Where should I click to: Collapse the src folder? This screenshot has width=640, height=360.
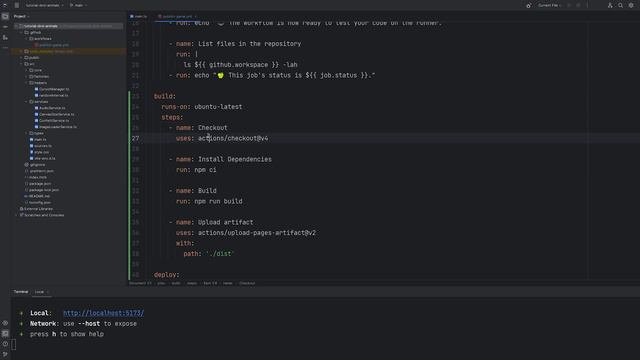22,64
